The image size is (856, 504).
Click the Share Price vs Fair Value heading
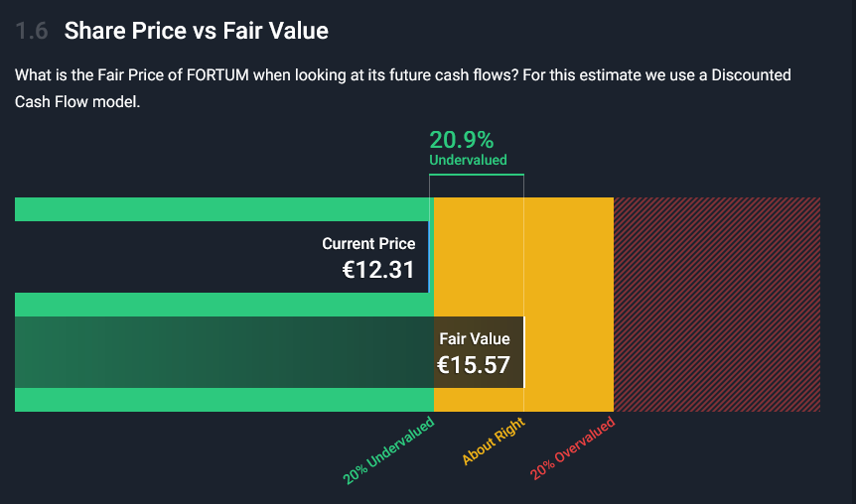pos(196,31)
